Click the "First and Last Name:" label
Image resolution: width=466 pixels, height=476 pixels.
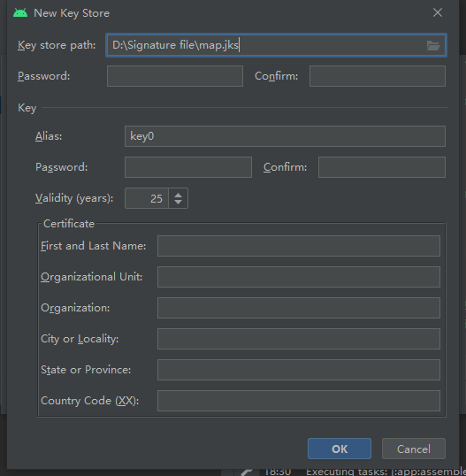pos(93,246)
